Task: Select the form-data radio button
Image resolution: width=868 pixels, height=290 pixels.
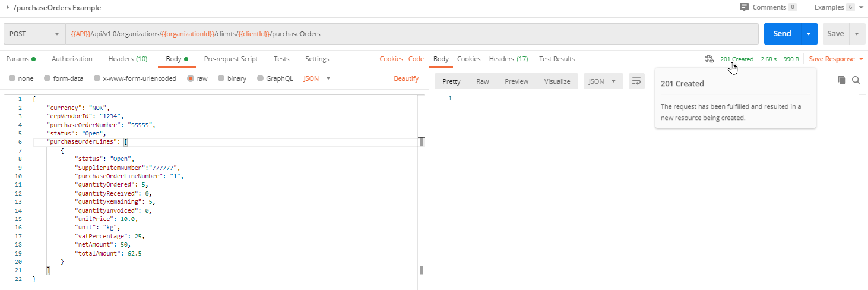Action: coord(47,78)
